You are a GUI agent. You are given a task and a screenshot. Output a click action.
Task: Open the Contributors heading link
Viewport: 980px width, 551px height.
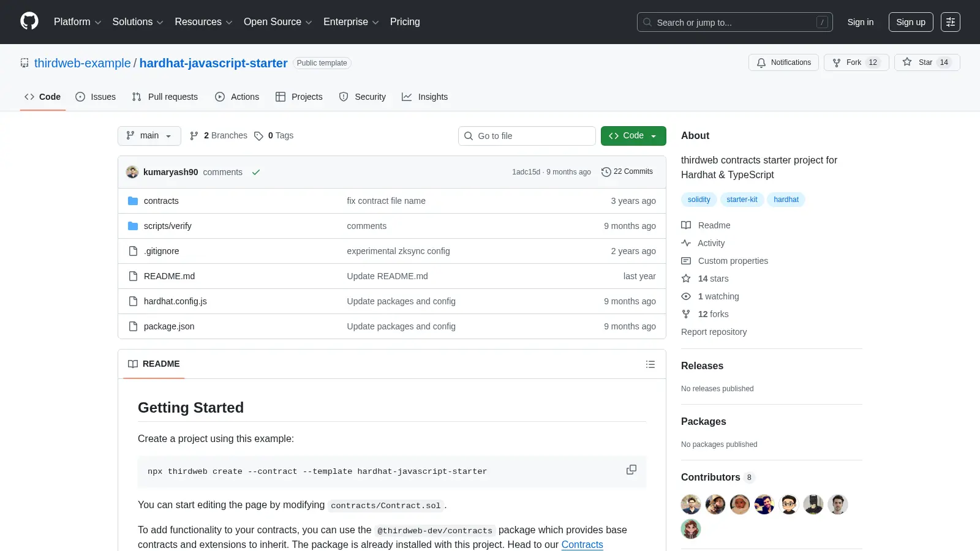718,478
